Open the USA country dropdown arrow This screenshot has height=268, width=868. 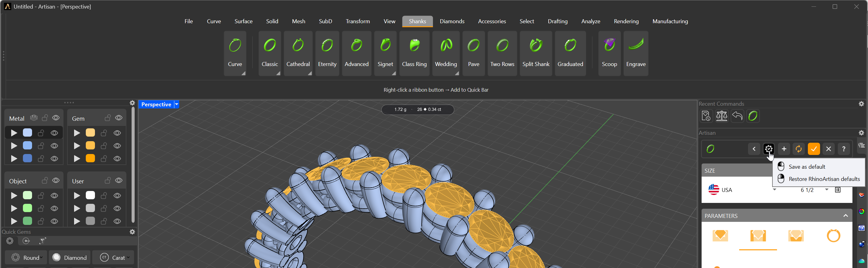[774, 190]
